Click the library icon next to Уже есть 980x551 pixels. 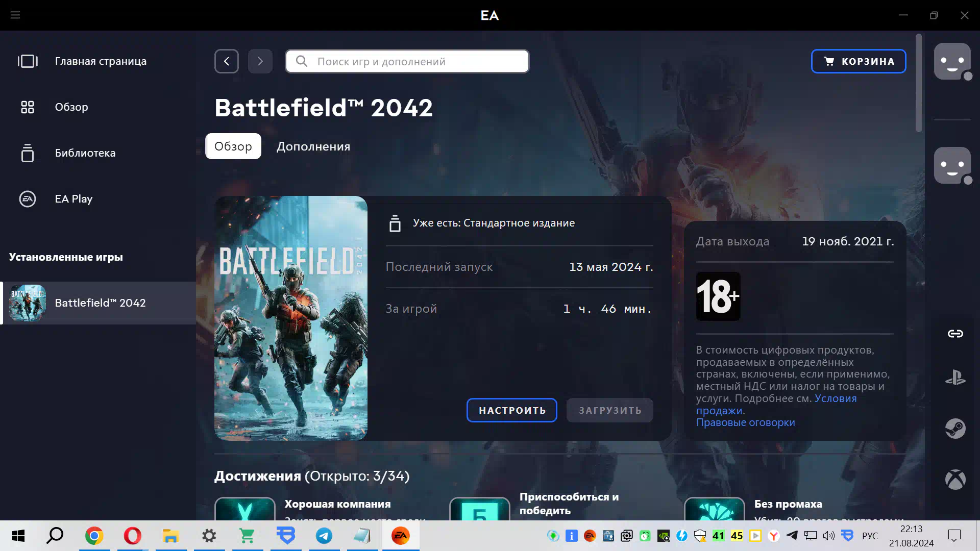point(395,223)
